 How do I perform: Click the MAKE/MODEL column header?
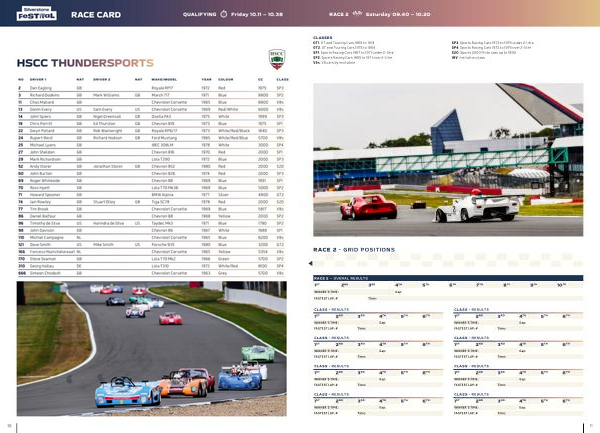click(164, 80)
